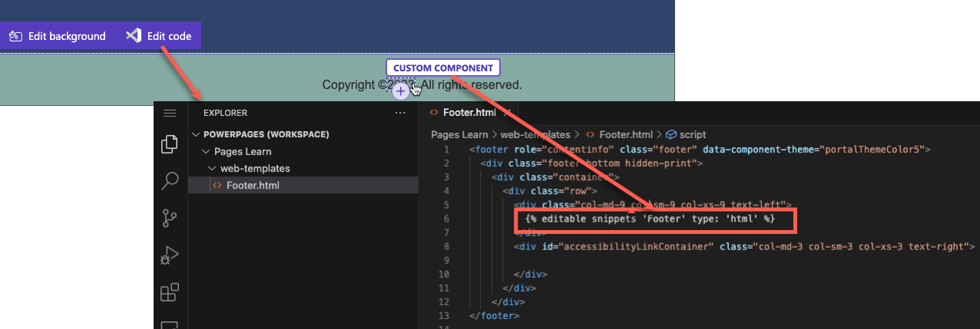This screenshot has height=329, width=980.
Task: Click the plus add-component icon
Action: (400, 92)
